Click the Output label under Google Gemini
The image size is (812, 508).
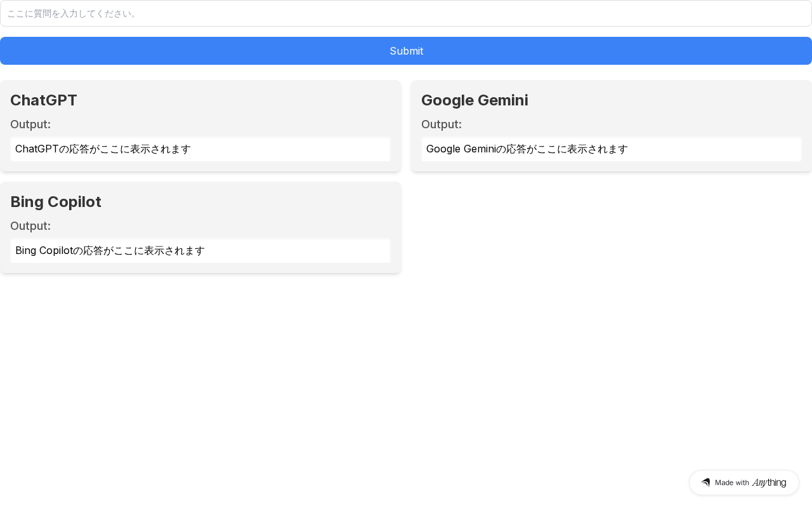point(442,124)
